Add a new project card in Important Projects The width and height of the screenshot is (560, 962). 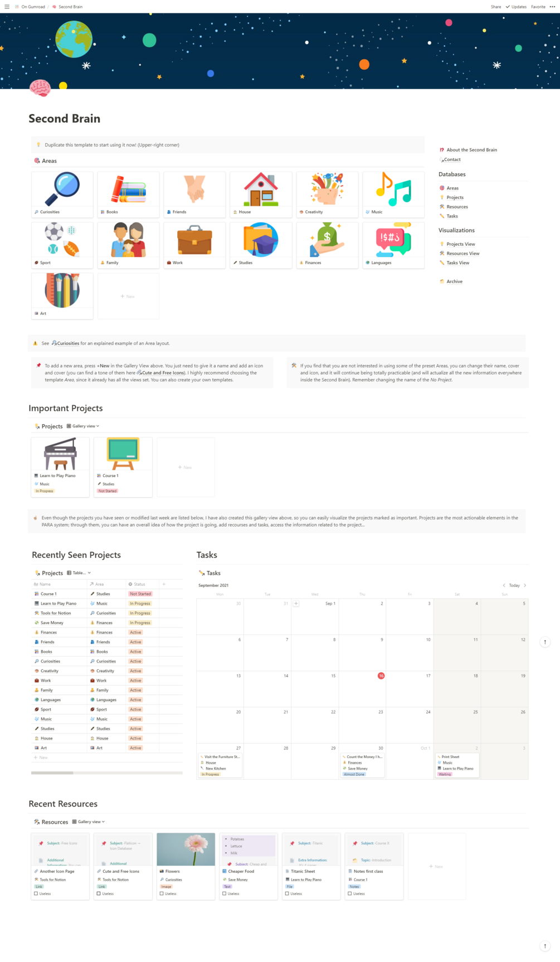coord(186,467)
